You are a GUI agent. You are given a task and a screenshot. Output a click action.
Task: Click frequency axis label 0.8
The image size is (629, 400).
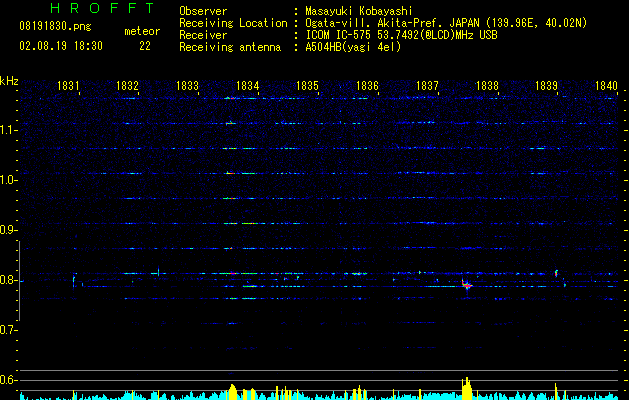tap(8, 280)
